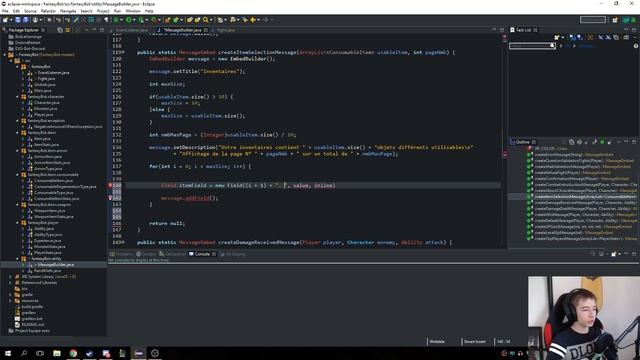Click the New wizard toolbar icon
The height and width of the screenshot is (360, 640).
tap(5, 20)
